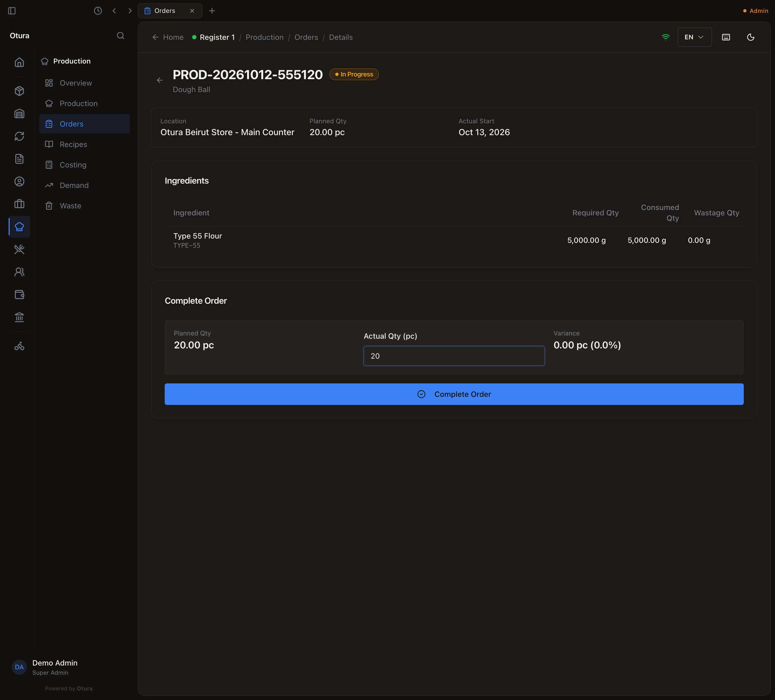Open the bicycle delivery icon in rail

(19, 346)
